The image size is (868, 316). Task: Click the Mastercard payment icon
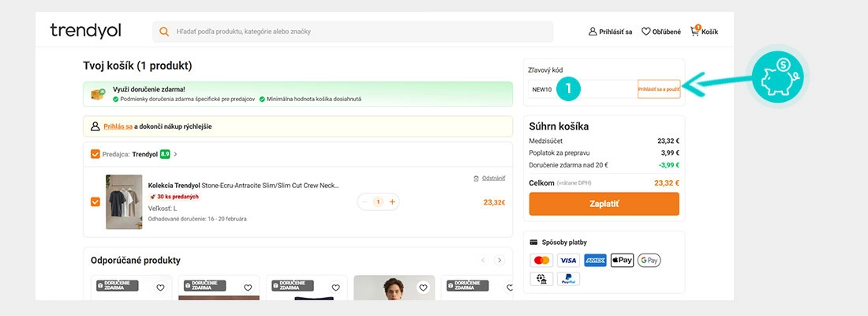[x=541, y=261]
